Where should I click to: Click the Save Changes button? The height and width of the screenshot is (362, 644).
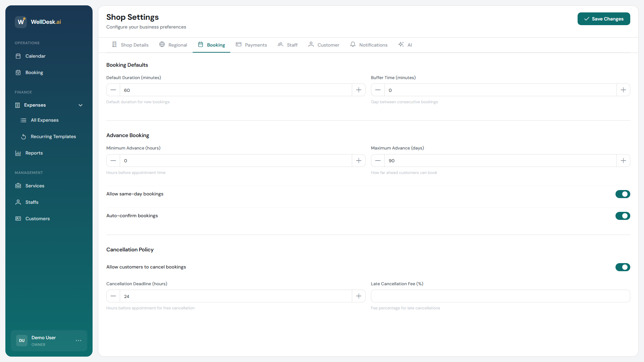(x=604, y=19)
